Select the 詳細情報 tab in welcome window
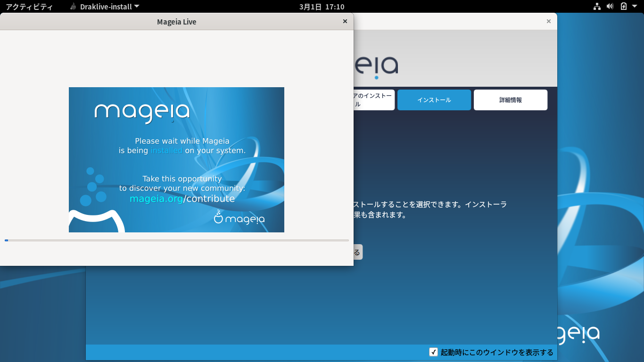 pyautogui.click(x=511, y=100)
